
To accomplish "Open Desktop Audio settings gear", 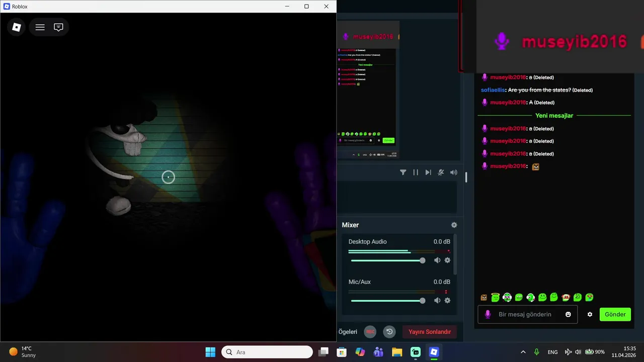I will click(447, 260).
